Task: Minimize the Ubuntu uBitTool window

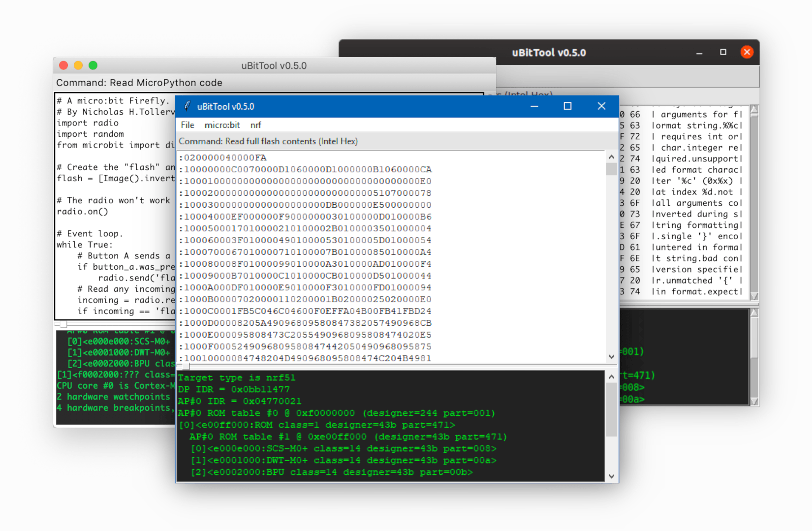Action: point(699,53)
